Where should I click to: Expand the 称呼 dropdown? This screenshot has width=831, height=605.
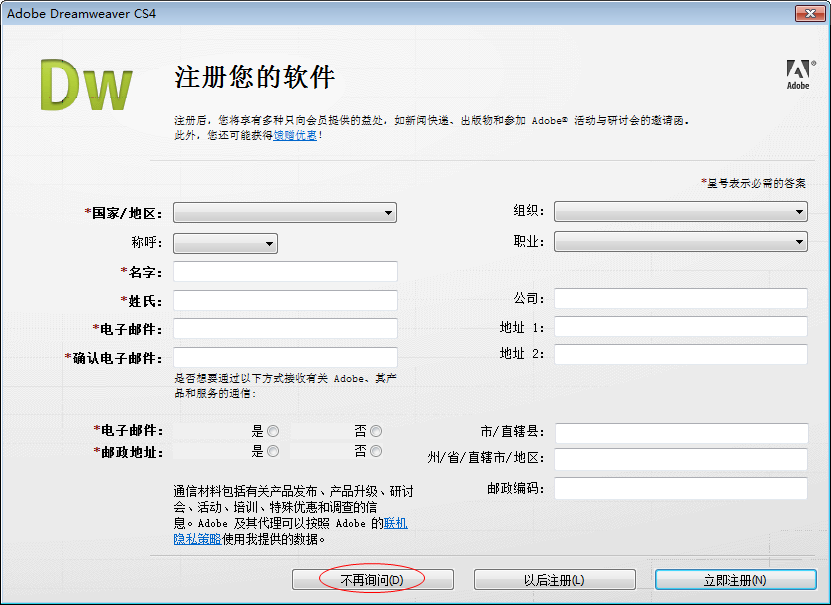225,244
